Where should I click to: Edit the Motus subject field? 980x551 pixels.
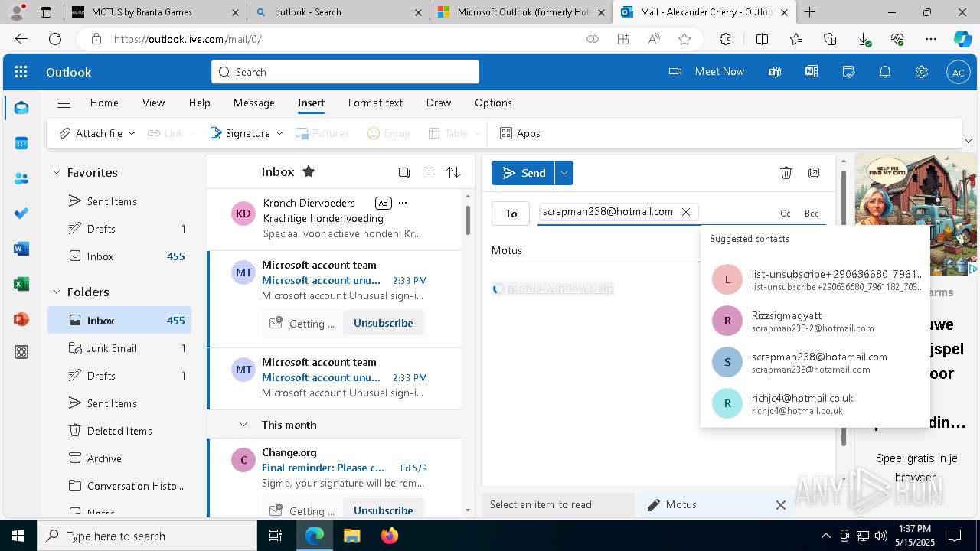pyautogui.click(x=596, y=250)
